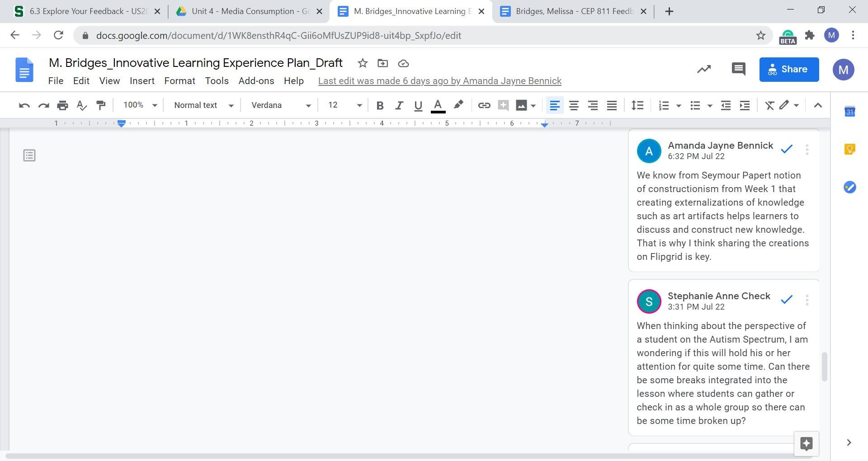Clear formatting from selected text
Viewport: 868px width, 461px height.
(x=769, y=105)
